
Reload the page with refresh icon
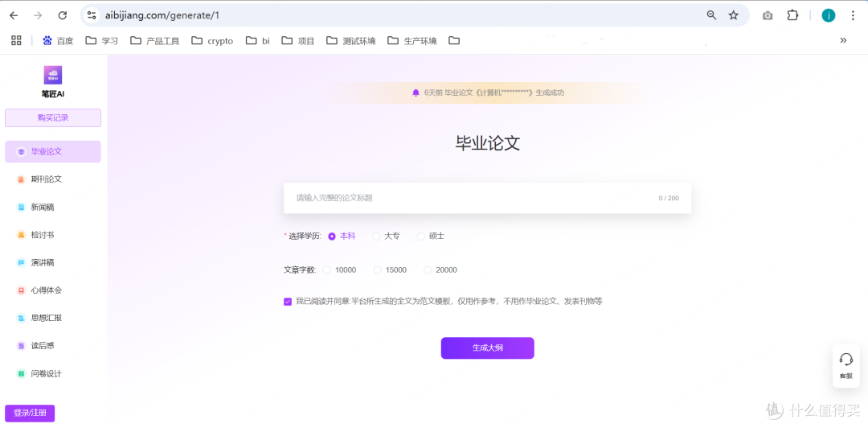pyautogui.click(x=63, y=15)
